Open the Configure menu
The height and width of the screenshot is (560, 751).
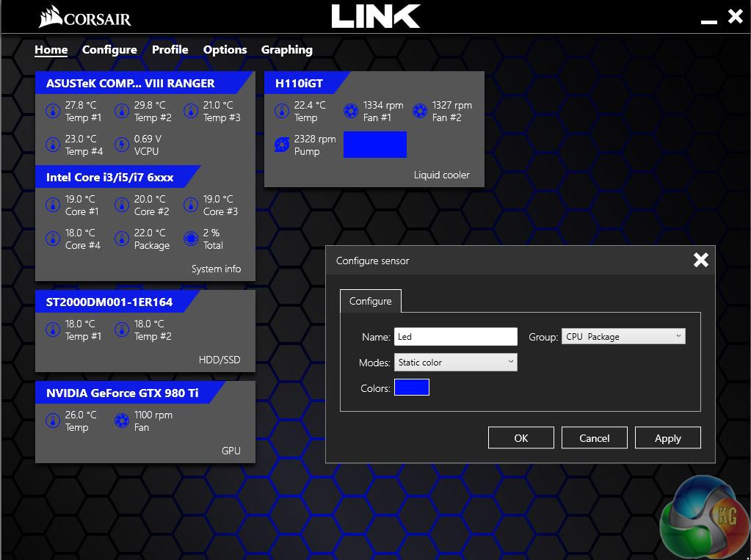coord(109,50)
